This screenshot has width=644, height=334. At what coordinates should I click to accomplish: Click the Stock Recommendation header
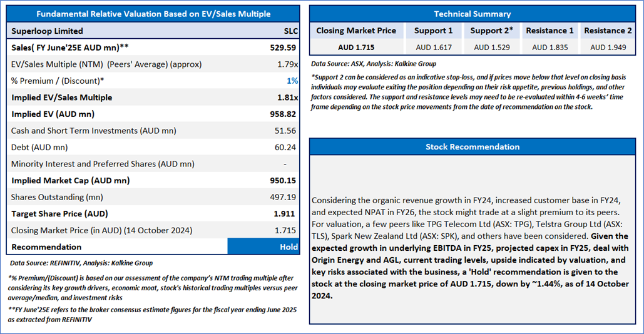click(473, 147)
